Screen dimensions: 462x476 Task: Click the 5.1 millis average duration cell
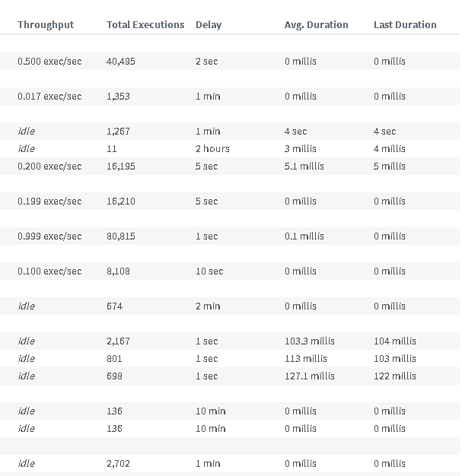[304, 167]
